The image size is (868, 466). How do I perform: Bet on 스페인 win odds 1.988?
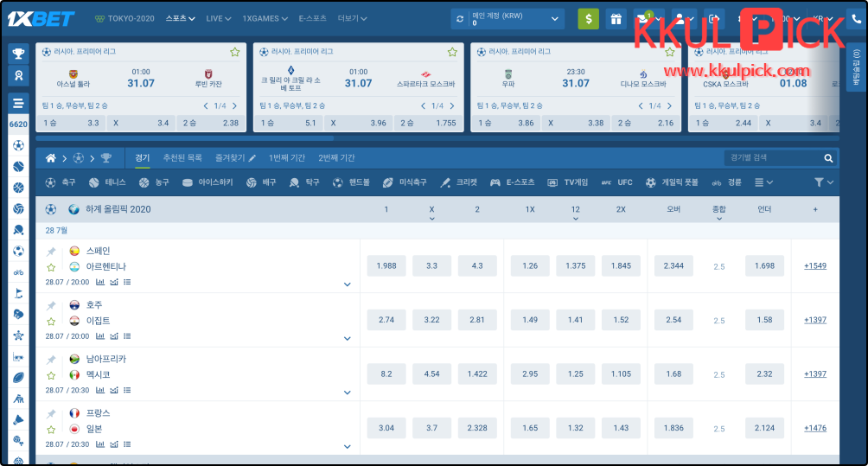tap(386, 265)
